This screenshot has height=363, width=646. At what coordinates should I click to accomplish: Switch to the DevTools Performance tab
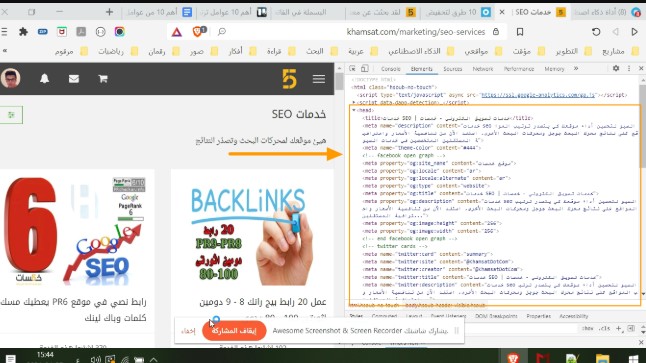tap(519, 69)
